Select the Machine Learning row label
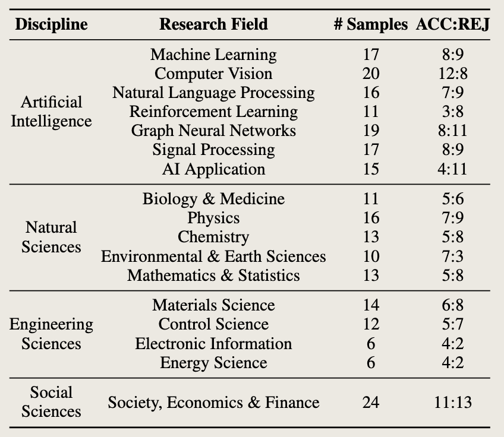The width and height of the screenshot is (504, 437). tap(213, 55)
